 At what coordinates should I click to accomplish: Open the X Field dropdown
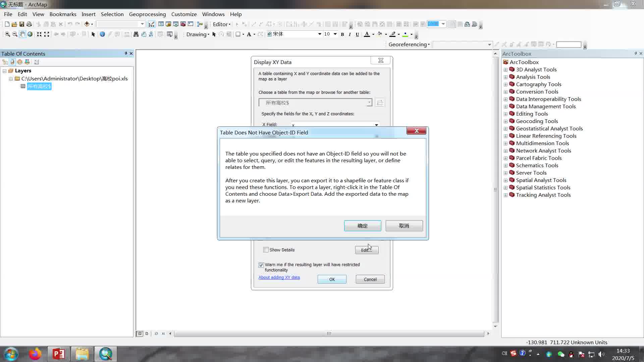tap(376, 125)
